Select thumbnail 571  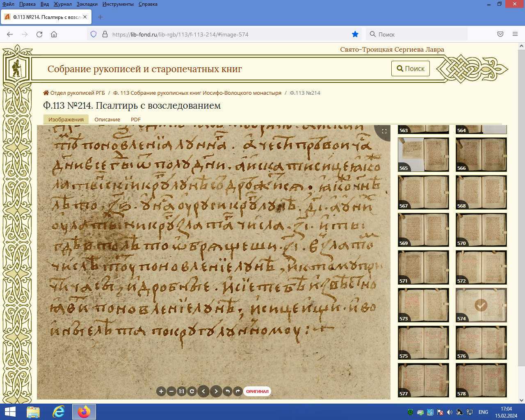pyautogui.click(x=423, y=267)
